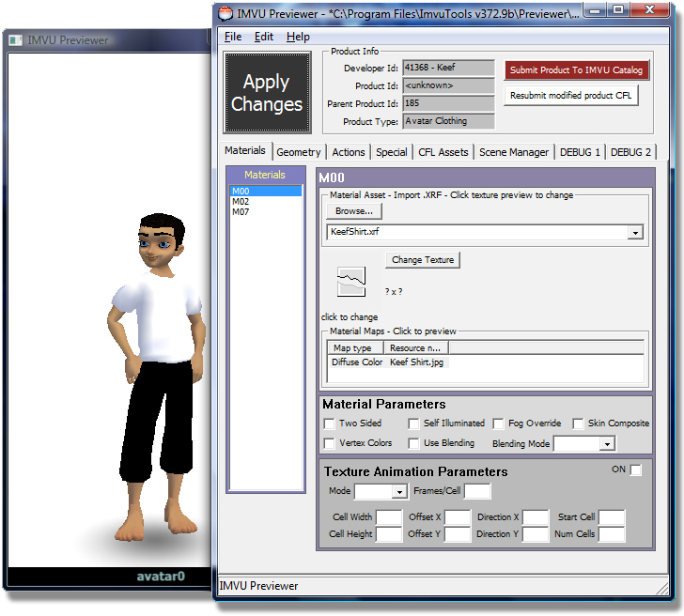This screenshot has width=684, height=616.
Task: Toggle the Vertex Colors checkbox
Action: 330,443
